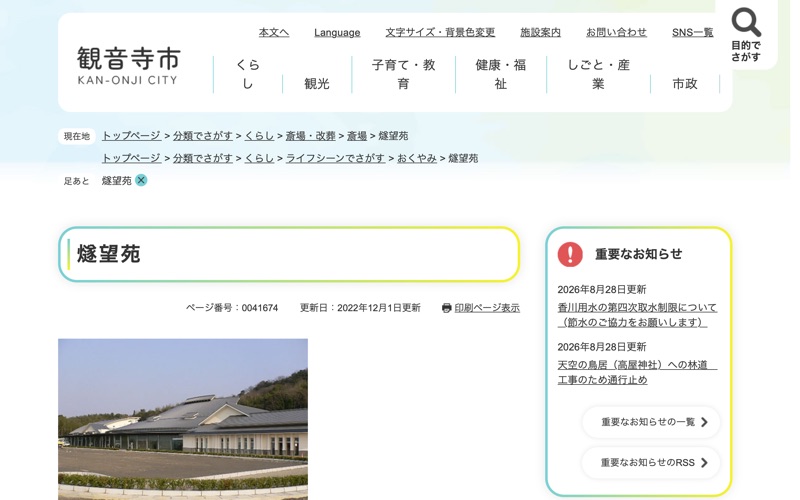Click the 足あと label
The width and height of the screenshot is (800, 500).
77,181
